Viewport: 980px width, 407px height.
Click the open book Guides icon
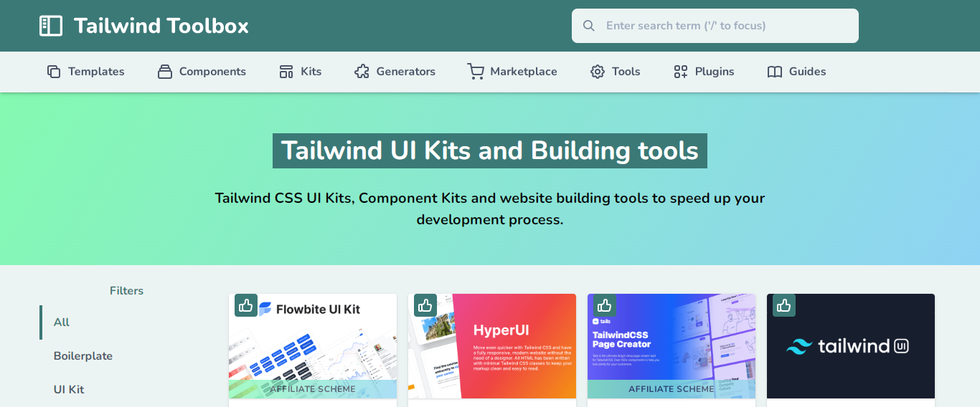coord(775,72)
